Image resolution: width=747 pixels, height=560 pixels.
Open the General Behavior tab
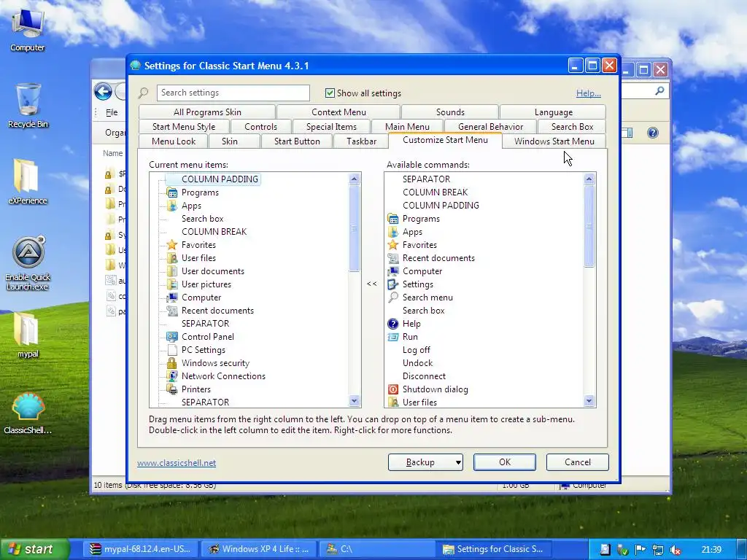[x=490, y=127]
